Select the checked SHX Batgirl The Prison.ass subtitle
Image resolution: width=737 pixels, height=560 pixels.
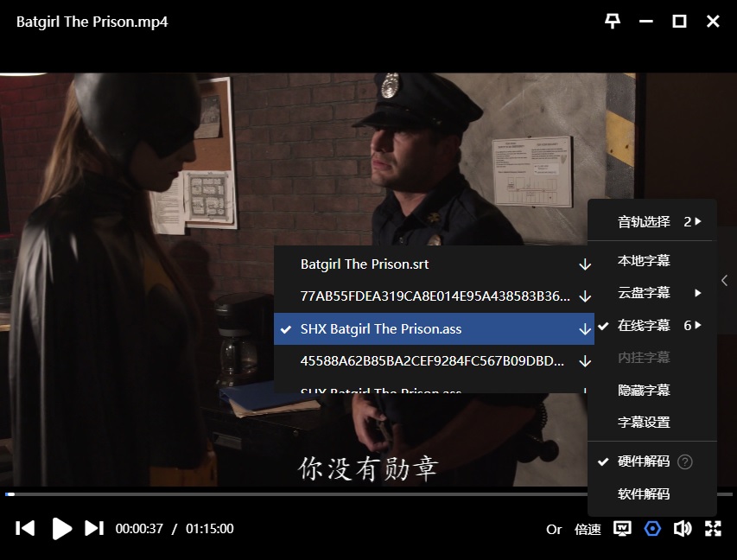380,329
